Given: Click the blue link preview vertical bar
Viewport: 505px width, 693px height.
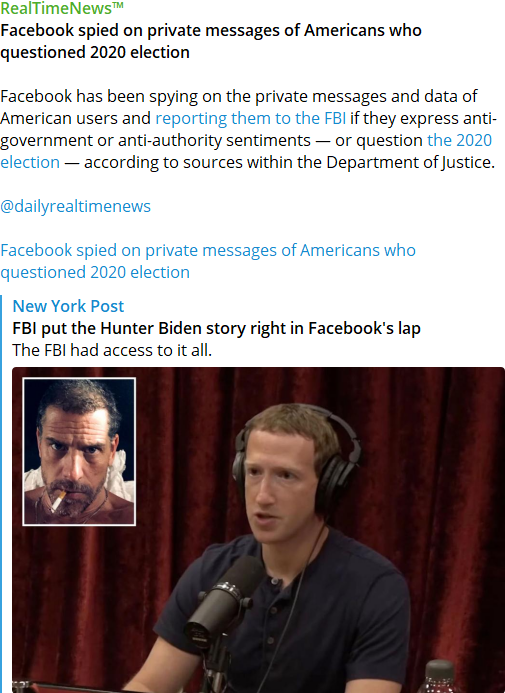Looking at the screenshot, I should 1,494.
